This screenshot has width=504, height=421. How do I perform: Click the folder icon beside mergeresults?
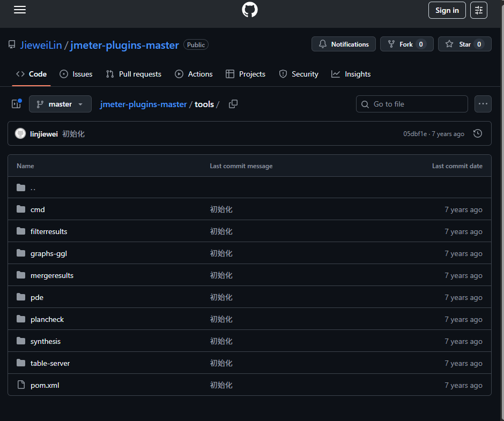click(21, 275)
